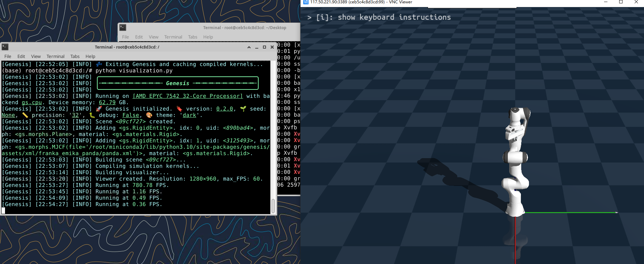Viewport: 644px width, 264px height.
Task: Click the underlined gs.cpu backend link
Action: coord(32,103)
